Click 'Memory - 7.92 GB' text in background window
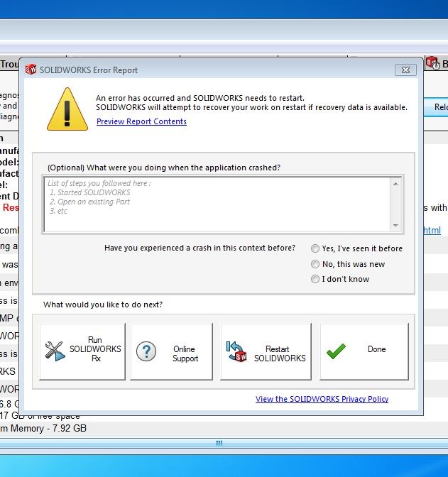The width and height of the screenshot is (448, 477). pyautogui.click(x=48, y=428)
